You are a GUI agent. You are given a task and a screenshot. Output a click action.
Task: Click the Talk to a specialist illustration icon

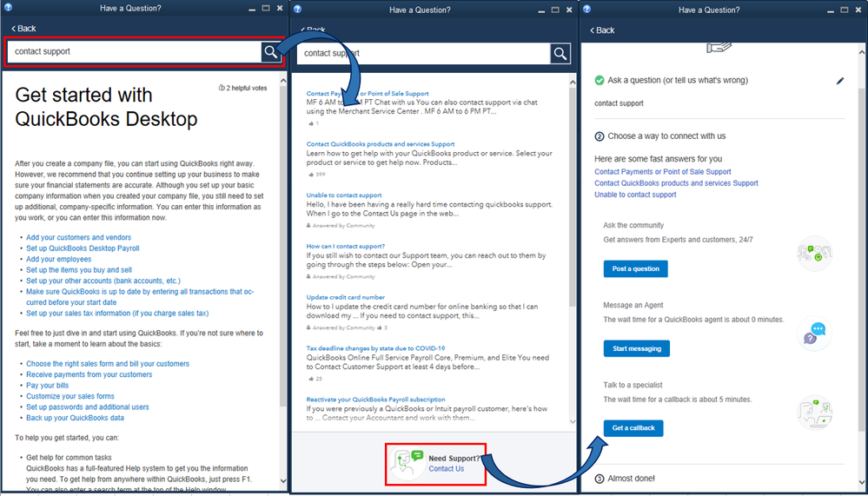(x=815, y=413)
